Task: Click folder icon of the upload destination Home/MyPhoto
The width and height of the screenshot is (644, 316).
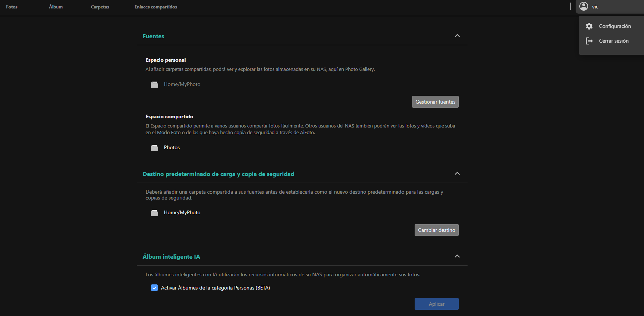Action: pos(154,213)
